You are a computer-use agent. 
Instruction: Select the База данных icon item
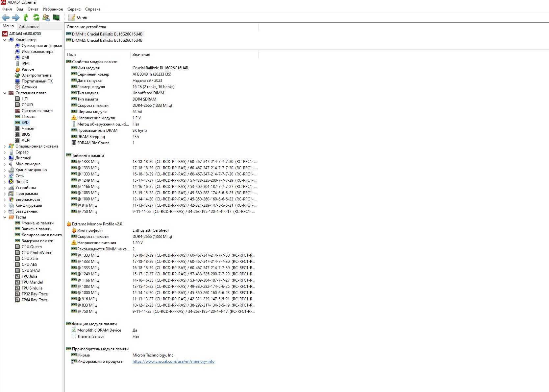click(11, 211)
